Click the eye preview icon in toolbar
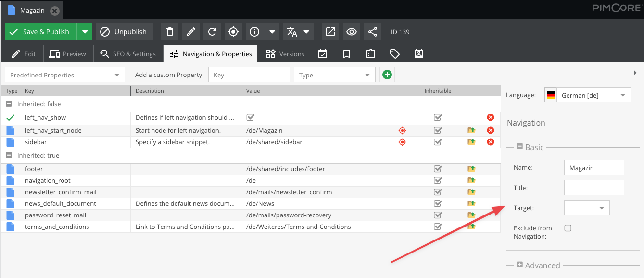Image resolution: width=644 pixels, height=278 pixels. [x=352, y=32]
